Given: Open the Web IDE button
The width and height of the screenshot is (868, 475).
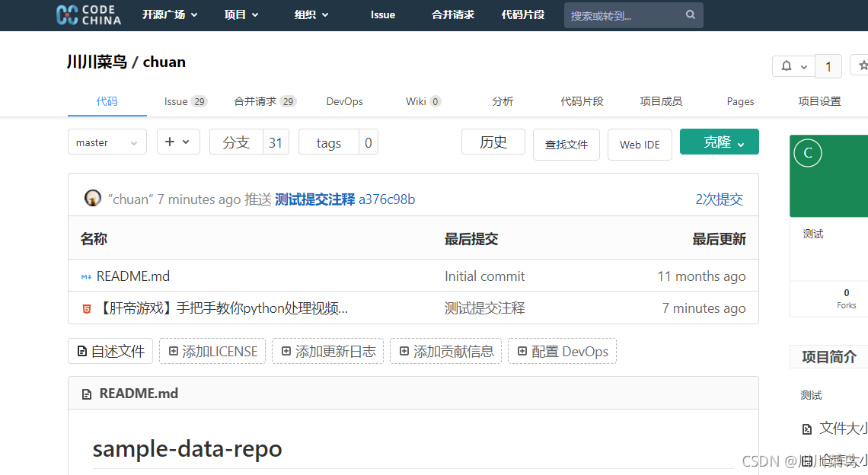Looking at the screenshot, I should [640, 145].
